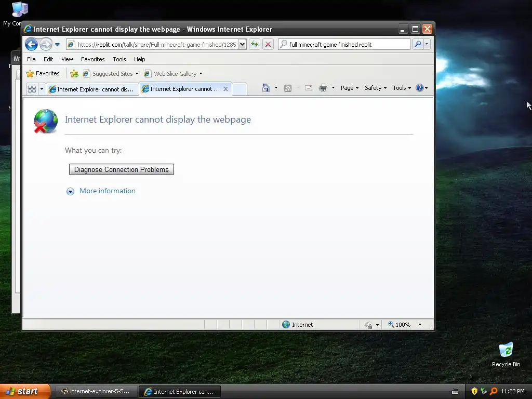Click the Internet security zone status
Viewport: 532px width, 399px height.
[297, 325]
